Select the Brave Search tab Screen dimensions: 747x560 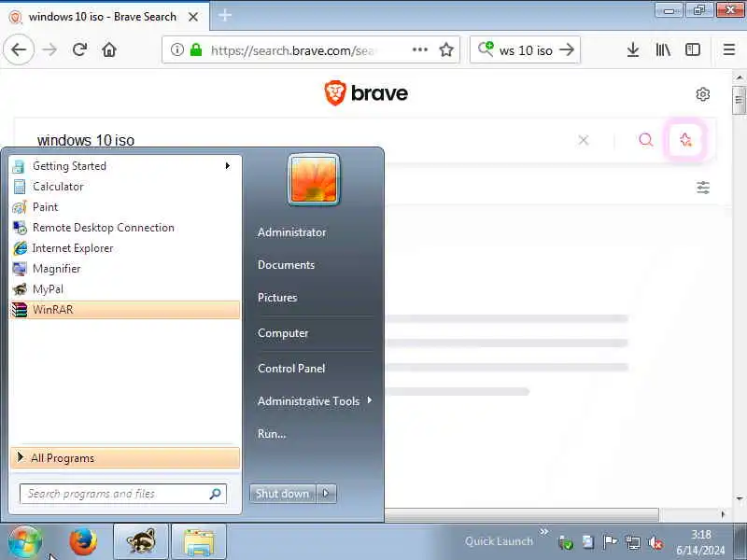104,17
